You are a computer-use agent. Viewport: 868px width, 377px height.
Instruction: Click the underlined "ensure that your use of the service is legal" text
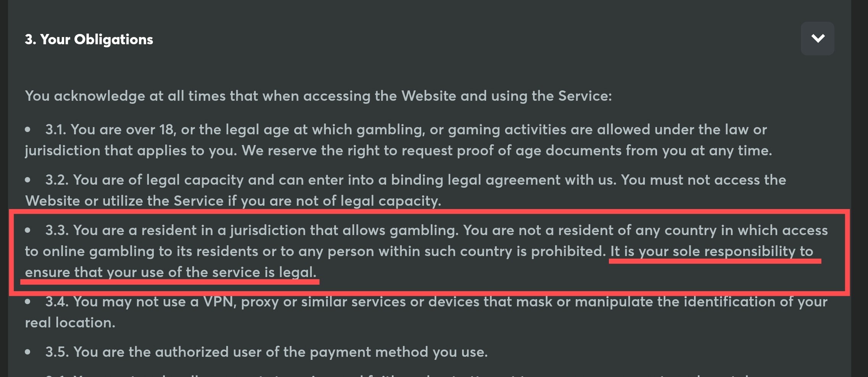coord(171,272)
